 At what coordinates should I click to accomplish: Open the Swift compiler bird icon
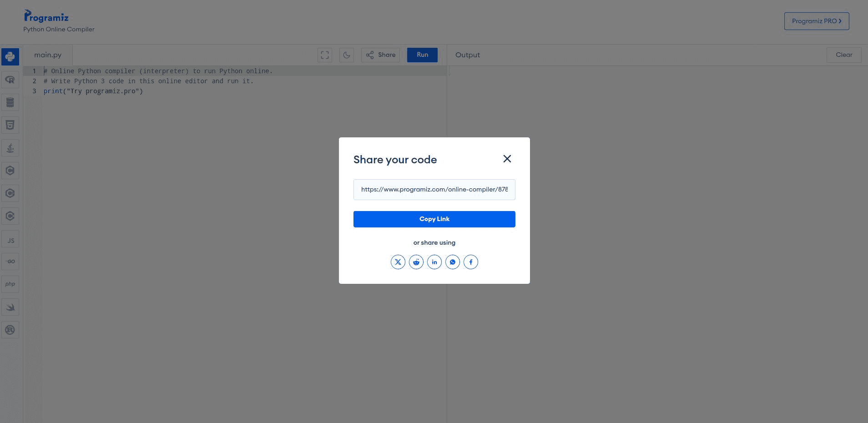(x=10, y=307)
